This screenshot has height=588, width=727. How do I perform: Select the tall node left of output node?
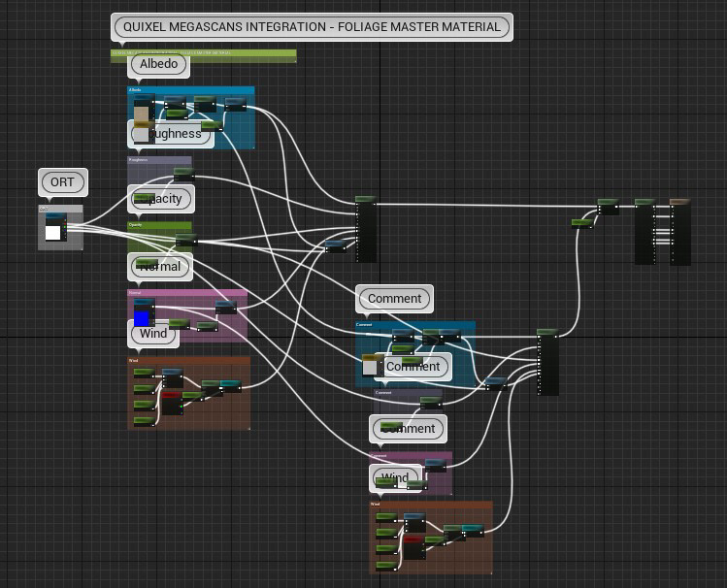coord(644,232)
